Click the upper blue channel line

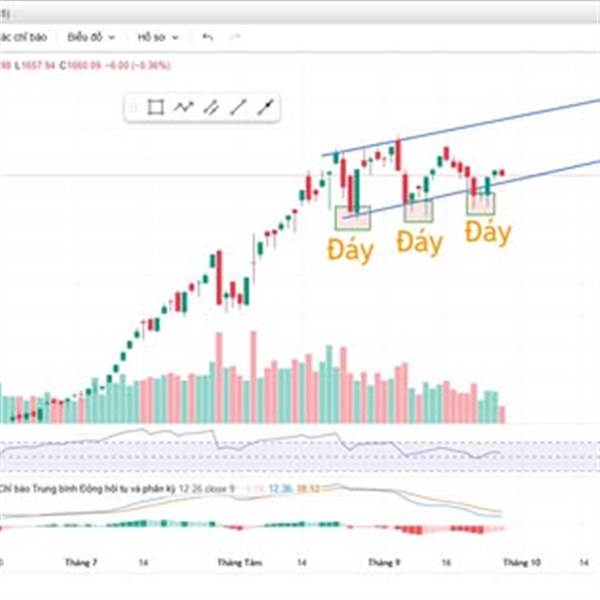(500, 122)
